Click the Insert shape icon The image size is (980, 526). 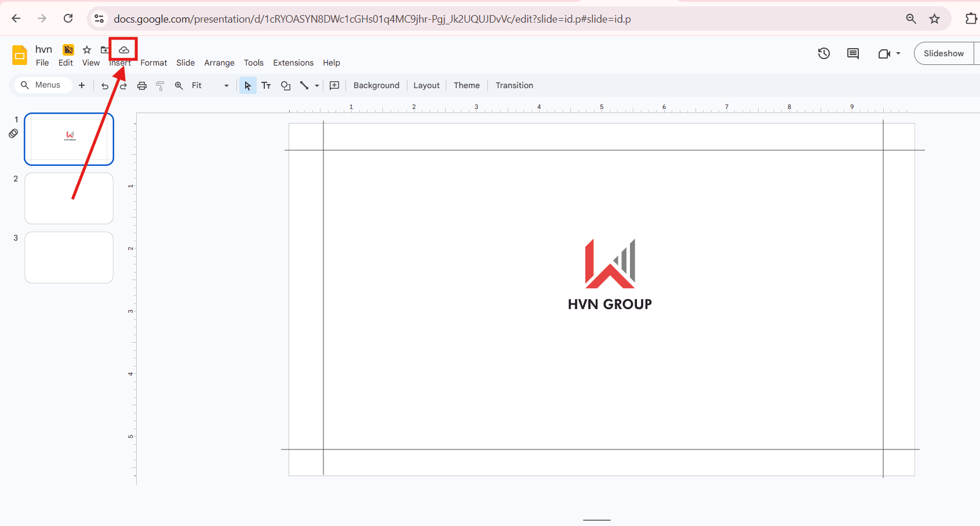click(285, 85)
